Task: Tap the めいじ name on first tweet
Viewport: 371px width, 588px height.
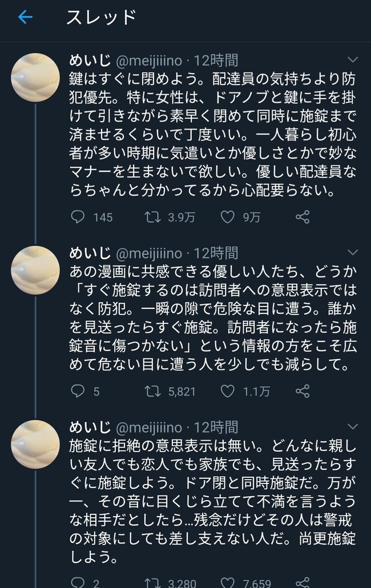Action: [x=90, y=60]
